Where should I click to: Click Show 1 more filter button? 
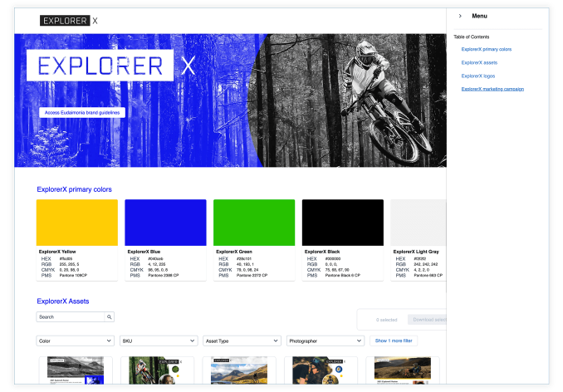click(x=394, y=341)
